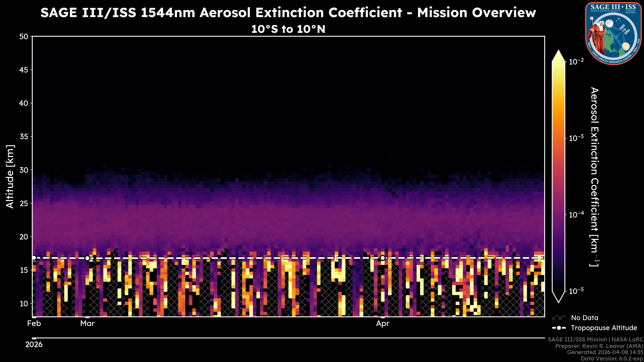Click the 50 km altitude tick label
This screenshot has width=644, height=362.
tap(24, 37)
